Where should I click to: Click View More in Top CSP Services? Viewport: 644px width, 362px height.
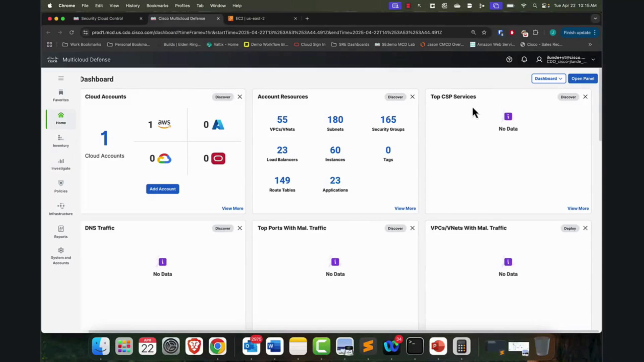click(x=578, y=208)
